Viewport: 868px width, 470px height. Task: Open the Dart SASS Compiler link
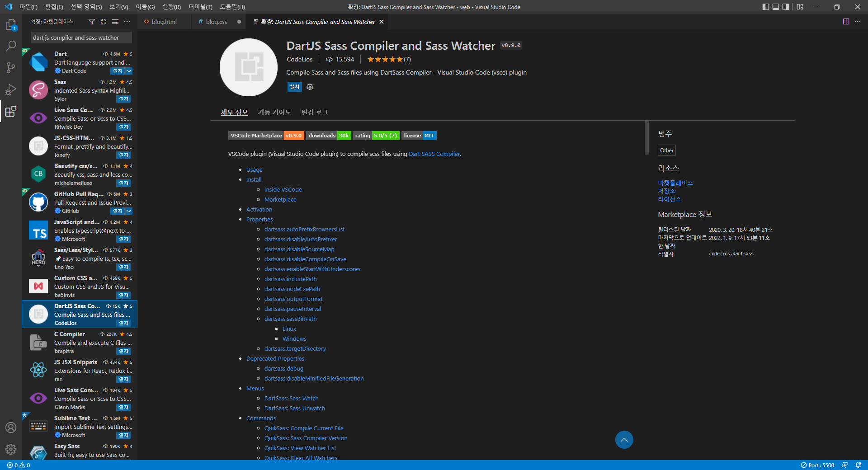[x=434, y=154]
